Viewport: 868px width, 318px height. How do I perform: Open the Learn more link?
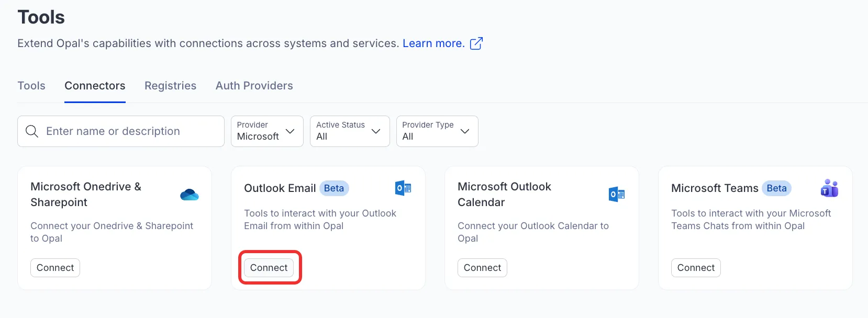coord(433,43)
